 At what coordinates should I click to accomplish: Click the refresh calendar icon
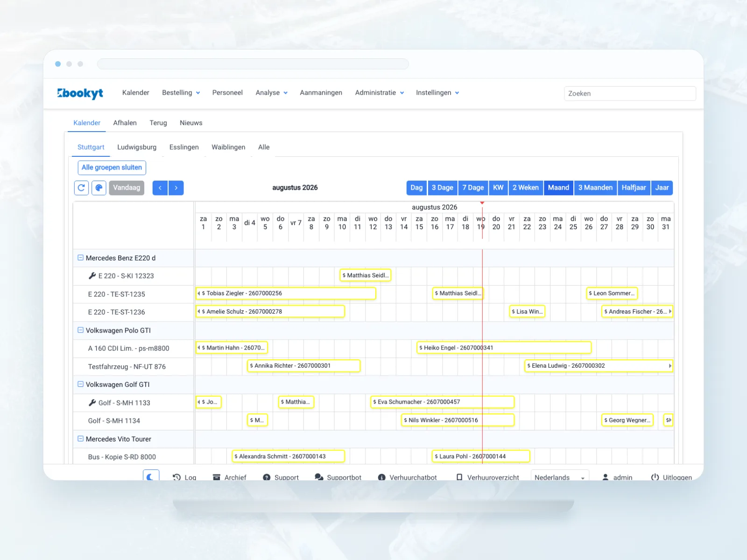81,188
